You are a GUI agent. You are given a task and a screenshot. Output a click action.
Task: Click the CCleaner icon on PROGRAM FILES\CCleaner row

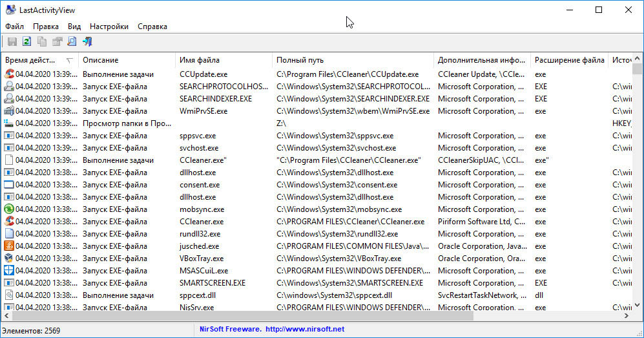click(x=9, y=222)
